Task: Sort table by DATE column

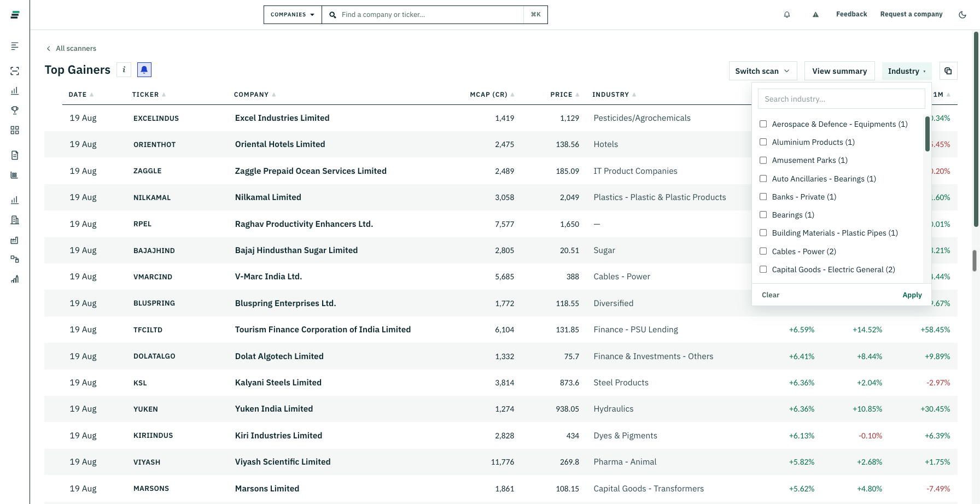Action: 81,95
